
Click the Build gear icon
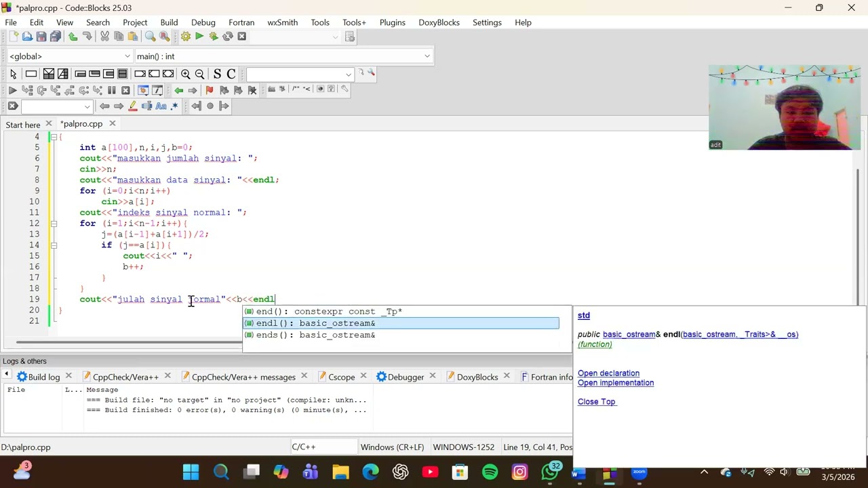tap(185, 37)
